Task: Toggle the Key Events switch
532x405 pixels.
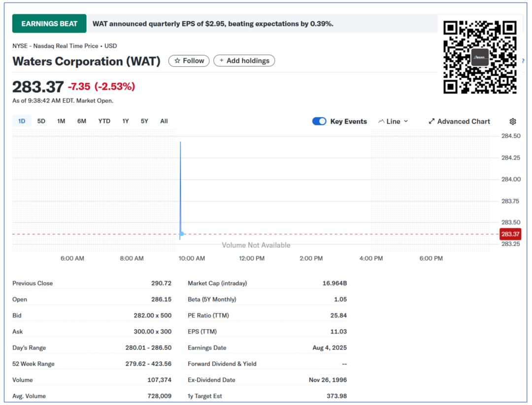Action: coord(319,122)
